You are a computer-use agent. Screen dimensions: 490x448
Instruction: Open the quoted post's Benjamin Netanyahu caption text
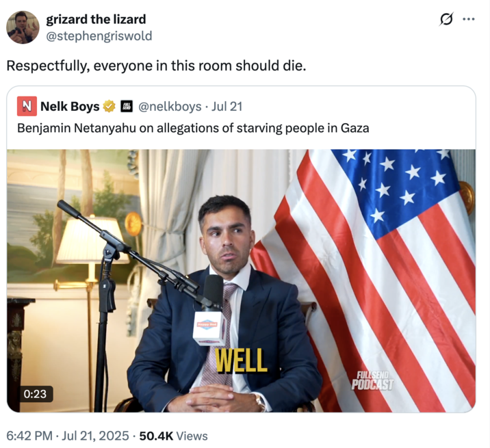coord(193,128)
